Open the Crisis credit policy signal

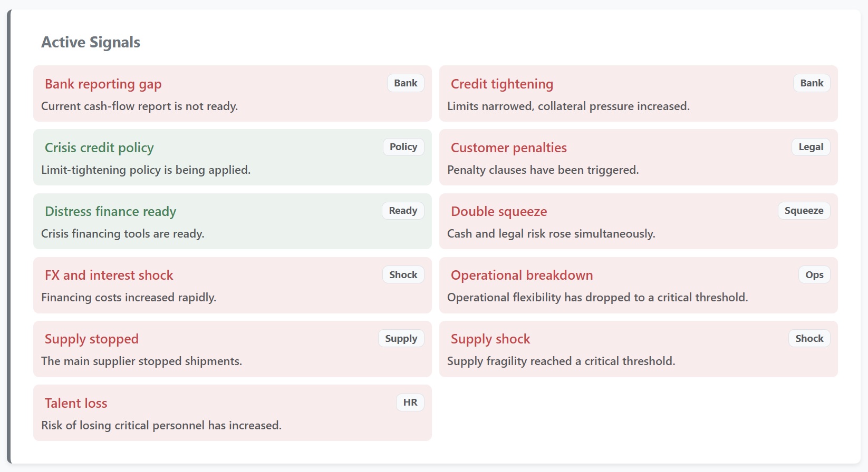pyautogui.click(x=99, y=148)
